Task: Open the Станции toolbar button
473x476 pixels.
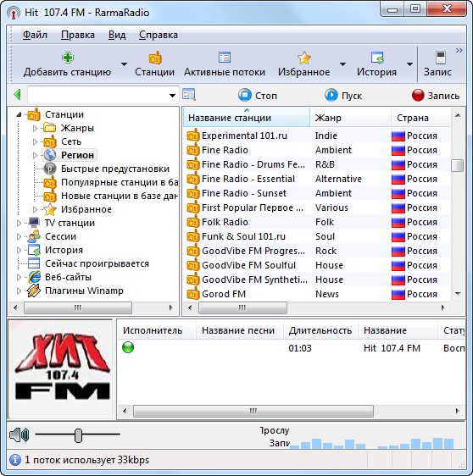Action: coord(154,64)
